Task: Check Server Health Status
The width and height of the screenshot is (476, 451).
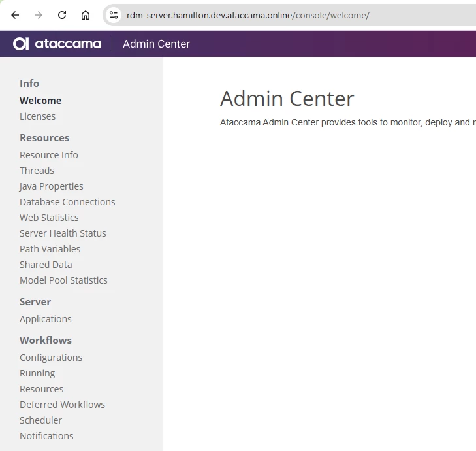Action: pos(63,233)
